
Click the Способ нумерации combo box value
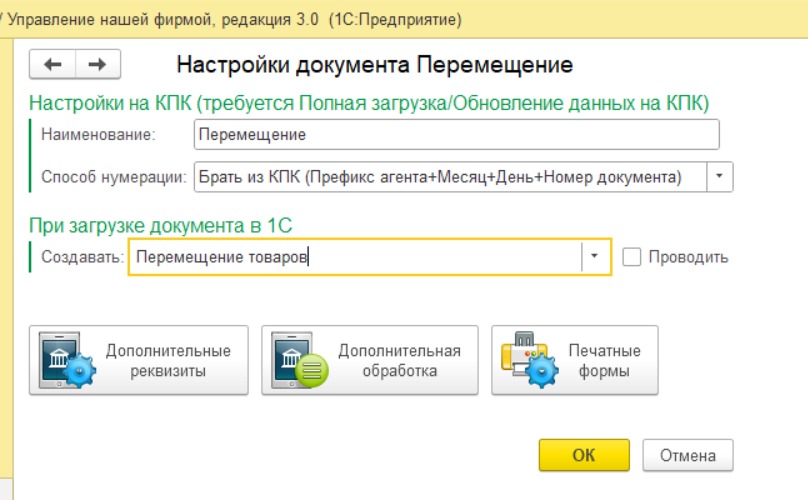click(x=450, y=177)
